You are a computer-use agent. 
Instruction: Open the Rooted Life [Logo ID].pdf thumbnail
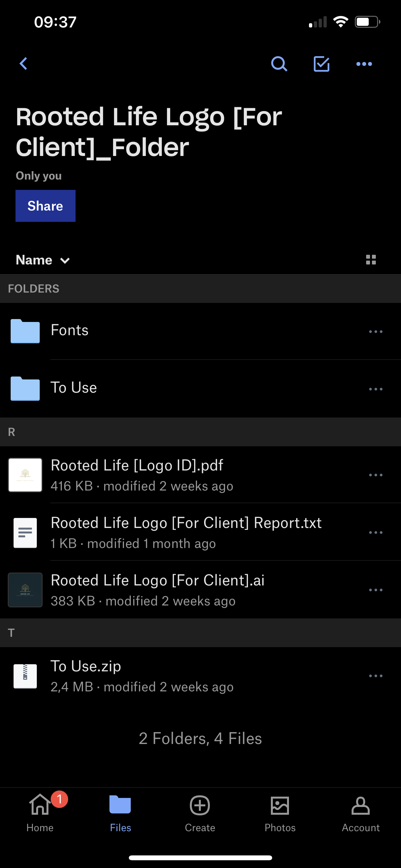pos(25,475)
